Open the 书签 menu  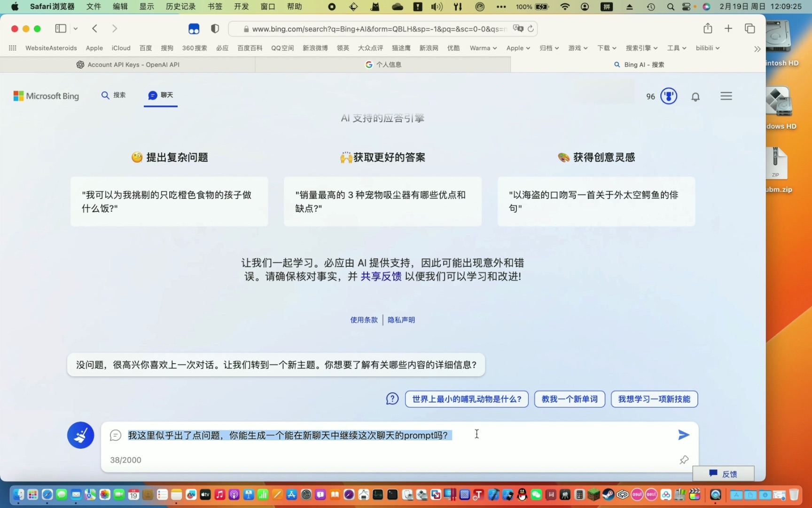(215, 7)
